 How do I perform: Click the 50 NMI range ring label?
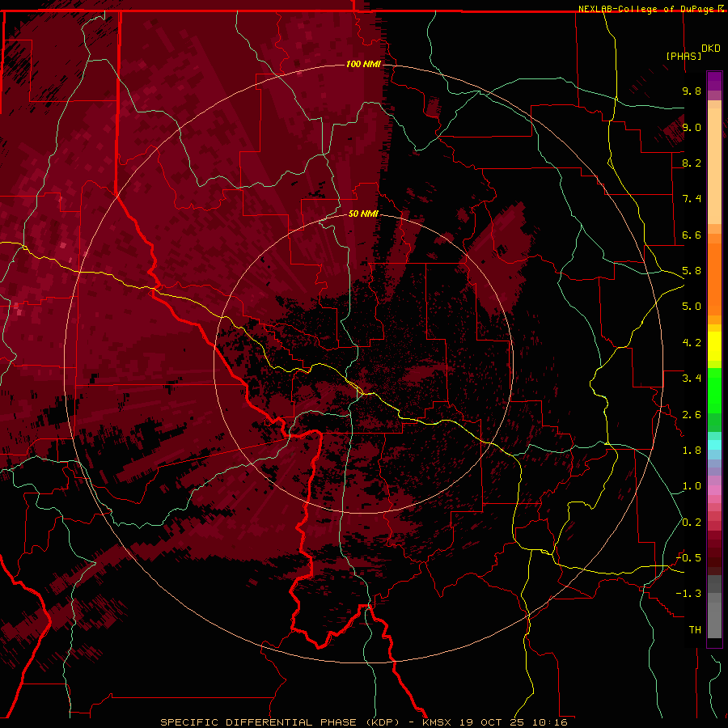(363, 214)
